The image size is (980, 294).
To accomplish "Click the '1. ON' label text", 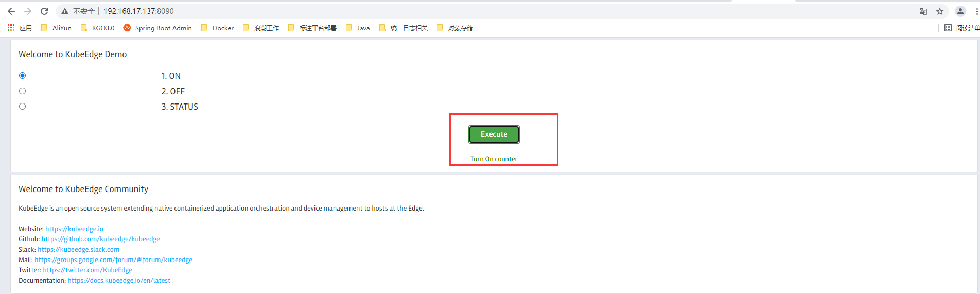I will pyautogui.click(x=171, y=76).
